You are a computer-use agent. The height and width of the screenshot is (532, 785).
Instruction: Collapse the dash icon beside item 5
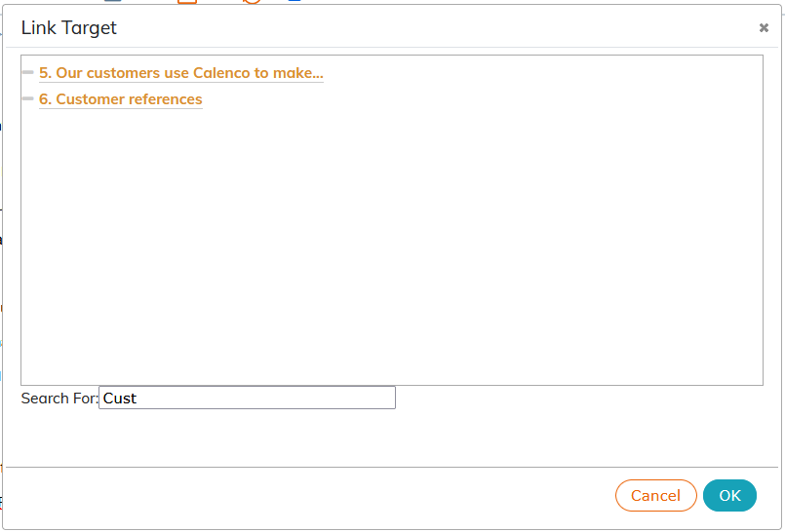[28, 72]
